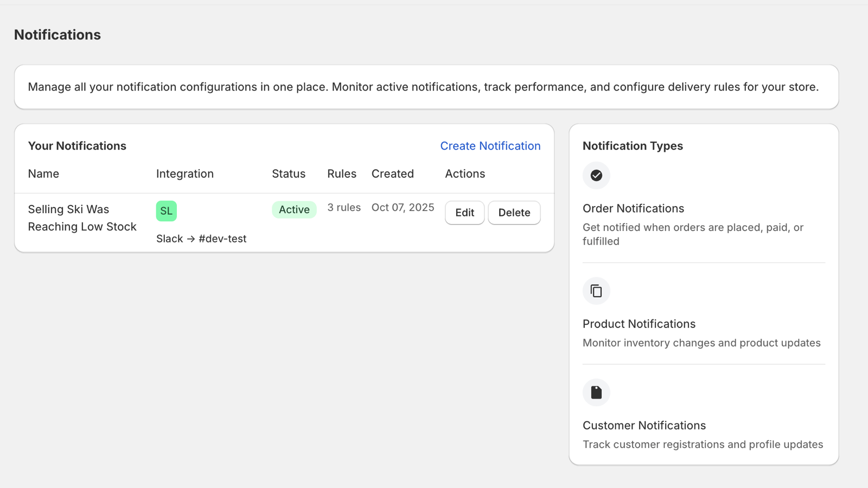
Task: Expand the Notification Types panel
Action: click(x=633, y=145)
